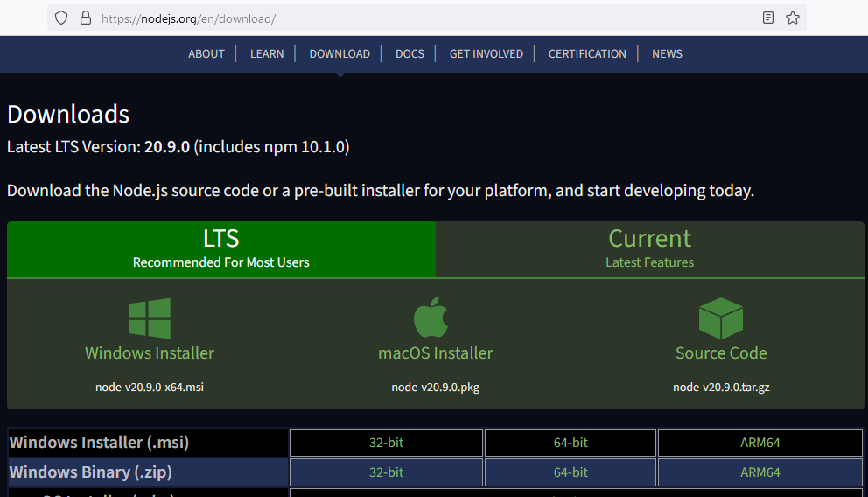Download Windows Installer .msi 32-bit
868x497 pixels.
point(386,443)
